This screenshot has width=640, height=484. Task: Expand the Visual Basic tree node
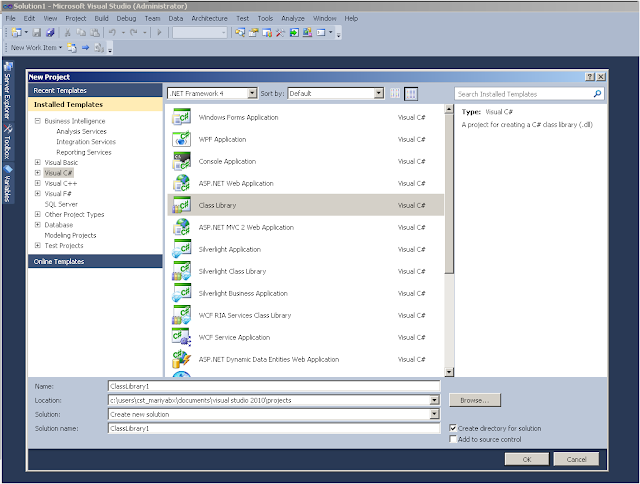tap(38, 162)
